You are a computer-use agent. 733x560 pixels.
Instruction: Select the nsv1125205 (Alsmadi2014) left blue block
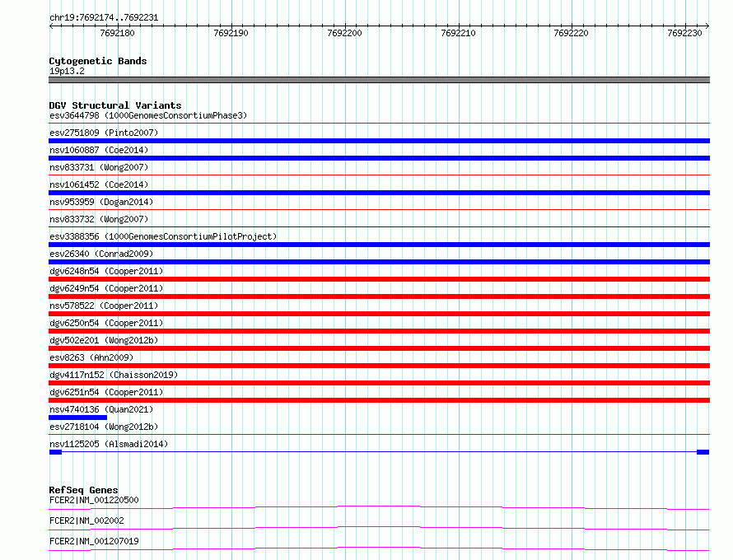coord(55,452)
